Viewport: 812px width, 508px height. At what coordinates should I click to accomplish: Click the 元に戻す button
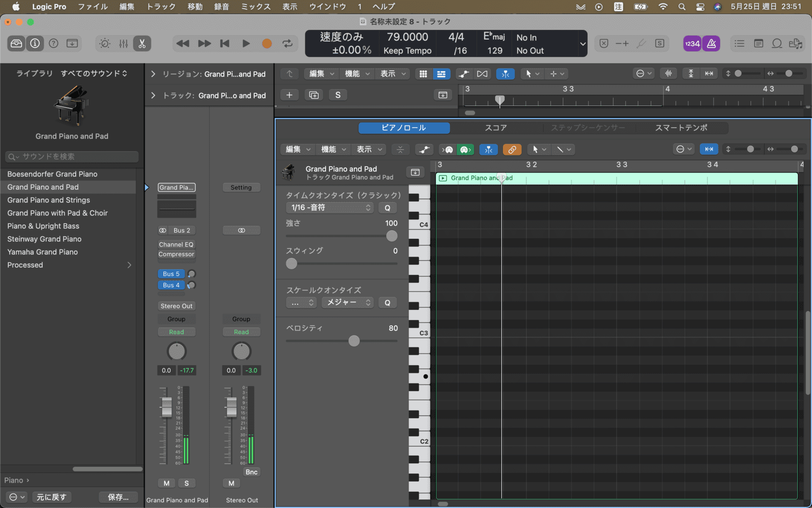[51, 497]
